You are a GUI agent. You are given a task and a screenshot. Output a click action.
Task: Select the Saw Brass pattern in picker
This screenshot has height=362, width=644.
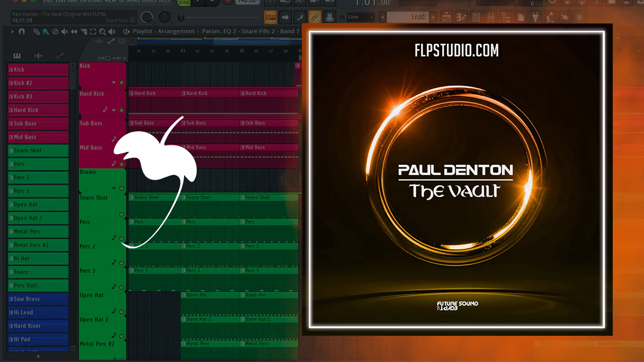click(x=38, y=299)
